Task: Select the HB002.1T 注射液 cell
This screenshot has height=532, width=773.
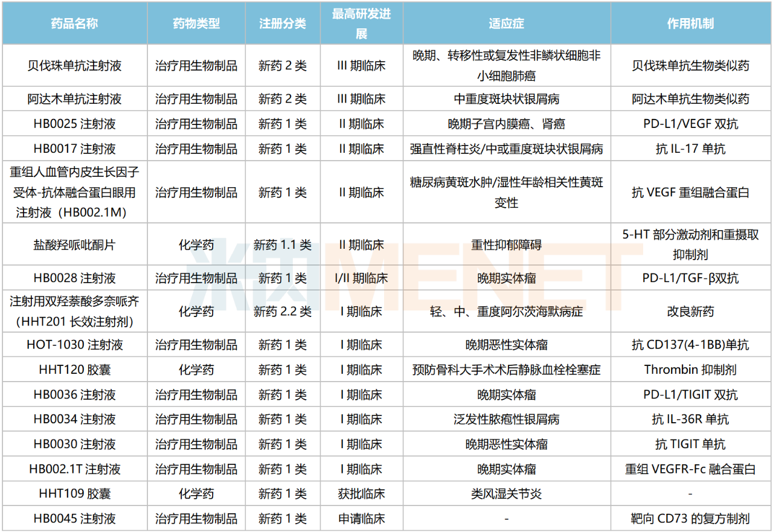Action: click(x=75, y=469)
